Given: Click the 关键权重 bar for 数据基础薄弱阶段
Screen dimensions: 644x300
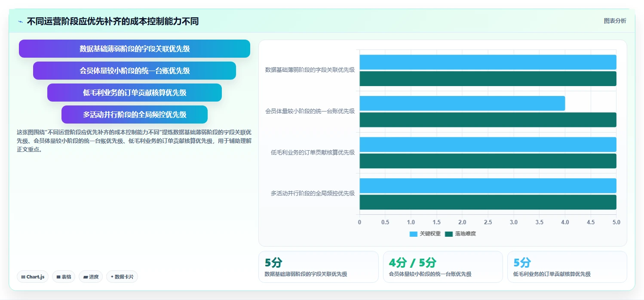Looking at the screenshot, I should click(488, 62).
